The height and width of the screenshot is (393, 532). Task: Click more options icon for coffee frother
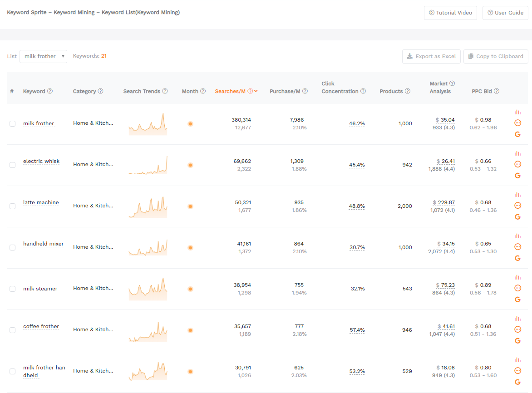point(517,329)
